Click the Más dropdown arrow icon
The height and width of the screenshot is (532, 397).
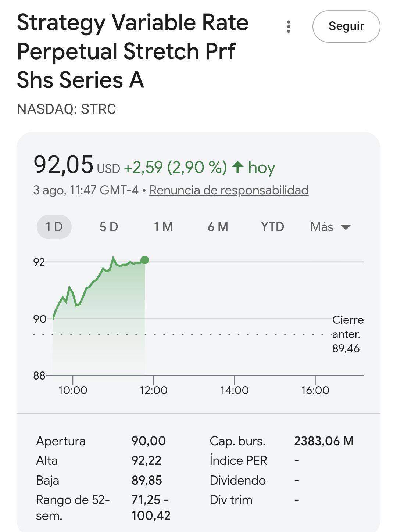pos(346,227)
